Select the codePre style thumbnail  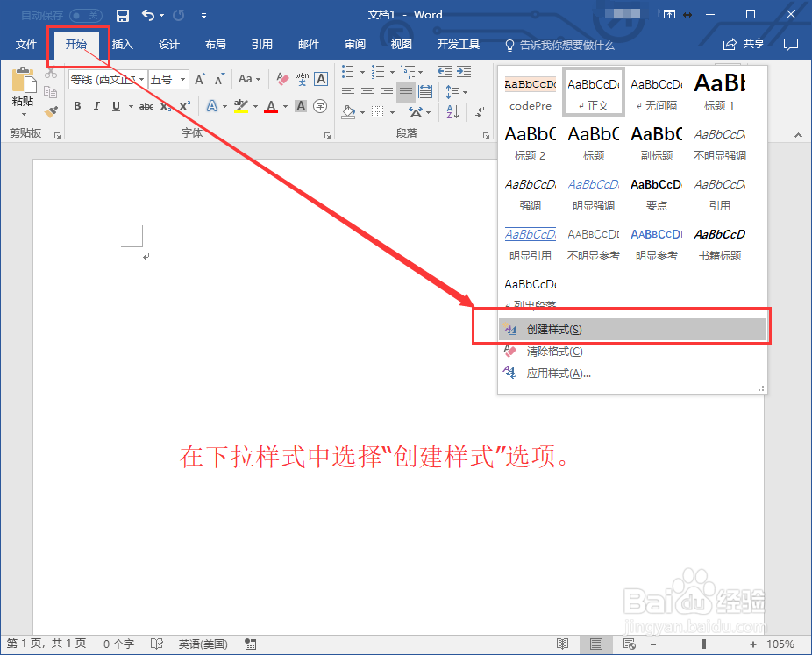click(x=531, y=92)
